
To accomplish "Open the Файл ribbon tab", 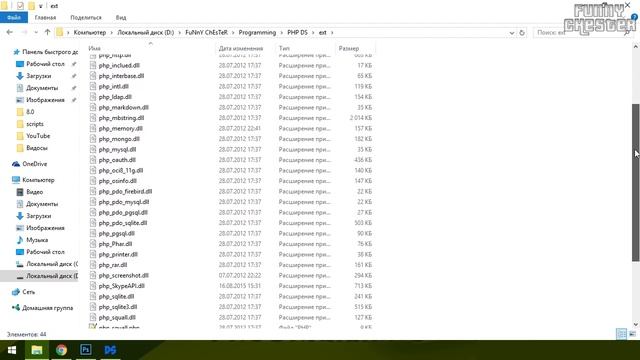I will (x=14, y=18).
